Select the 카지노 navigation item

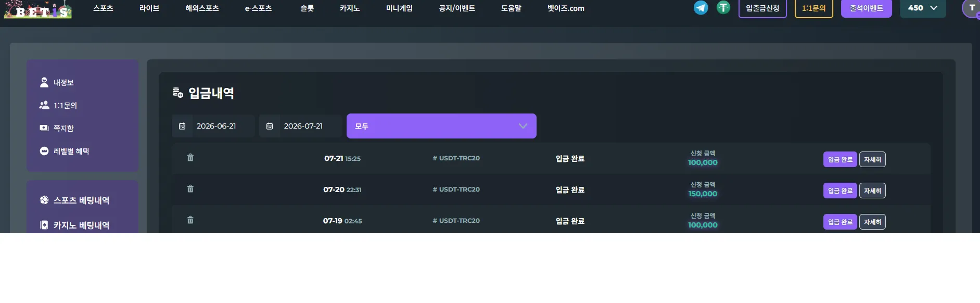click(x=350, y=8)
